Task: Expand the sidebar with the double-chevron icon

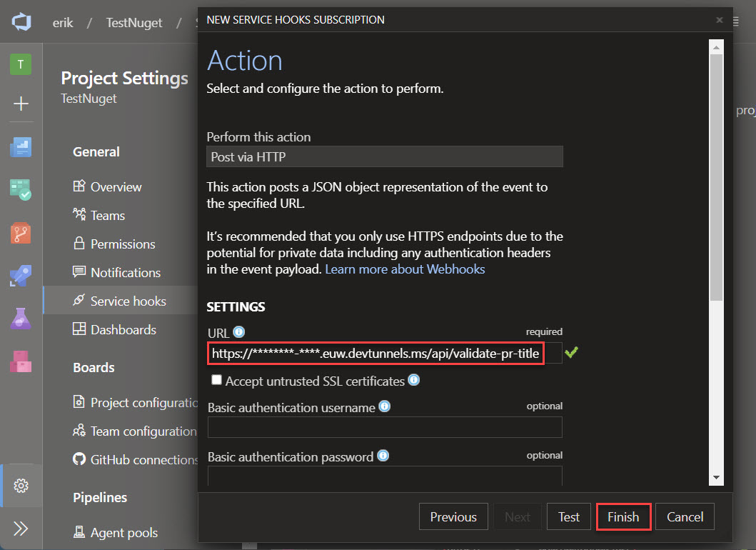Action: tap(21, 529)
